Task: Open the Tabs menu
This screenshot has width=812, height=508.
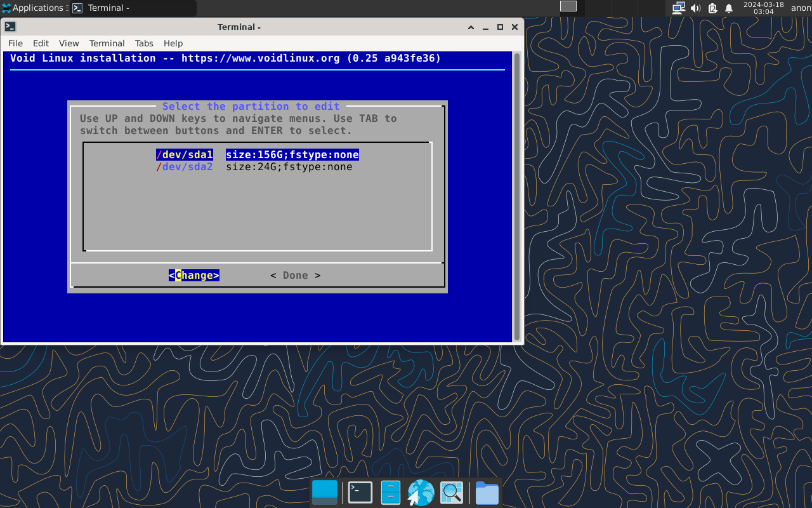Action: click(144, 43)
